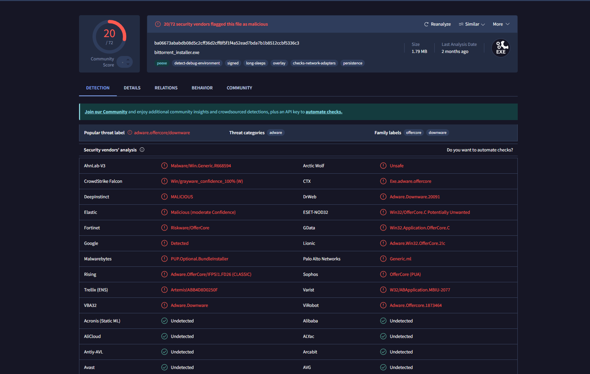The image size is (590, 374).
Task: Click Do you want to automate checks
Action: tap(480, 150)
